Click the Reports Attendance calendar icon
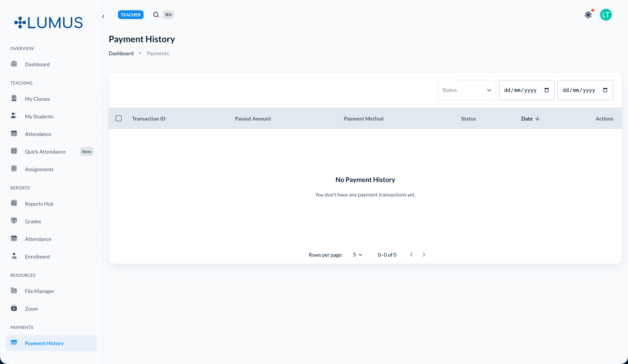This screenshot has width=628, height=364. pos(14,238)
